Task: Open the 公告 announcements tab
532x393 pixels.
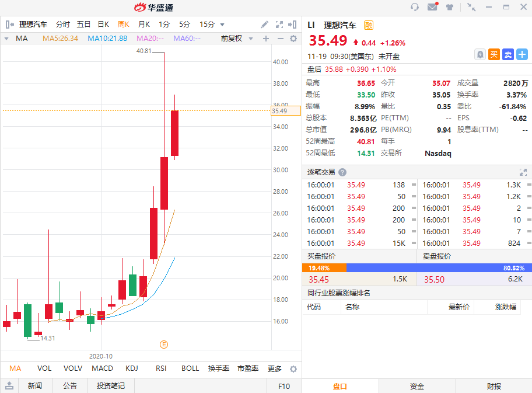Action: [70, 386]
